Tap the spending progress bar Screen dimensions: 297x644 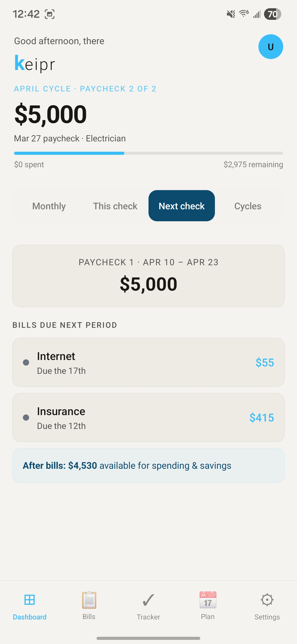click(148, 153)
